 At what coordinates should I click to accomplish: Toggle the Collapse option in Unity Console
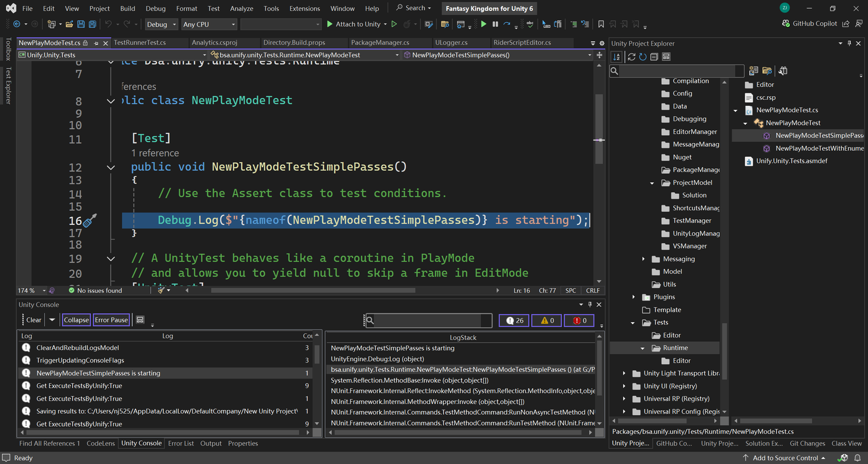(x=76, y=320)
